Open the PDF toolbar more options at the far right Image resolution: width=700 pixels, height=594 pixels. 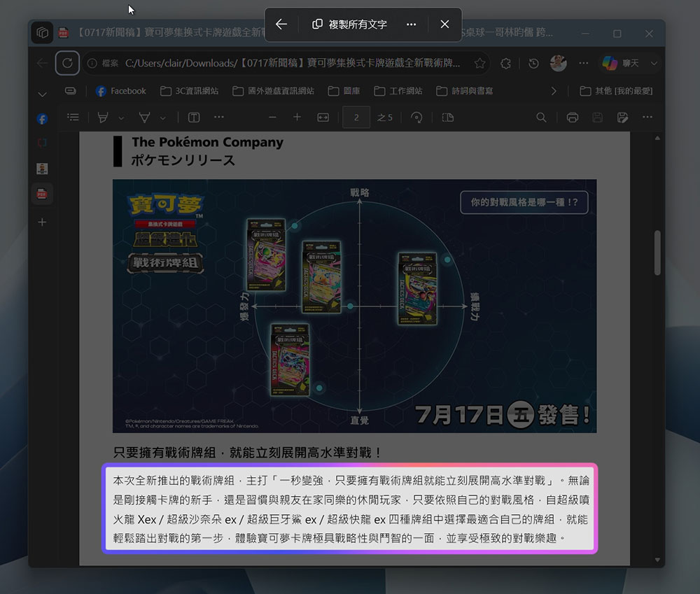tap(647, 118)
